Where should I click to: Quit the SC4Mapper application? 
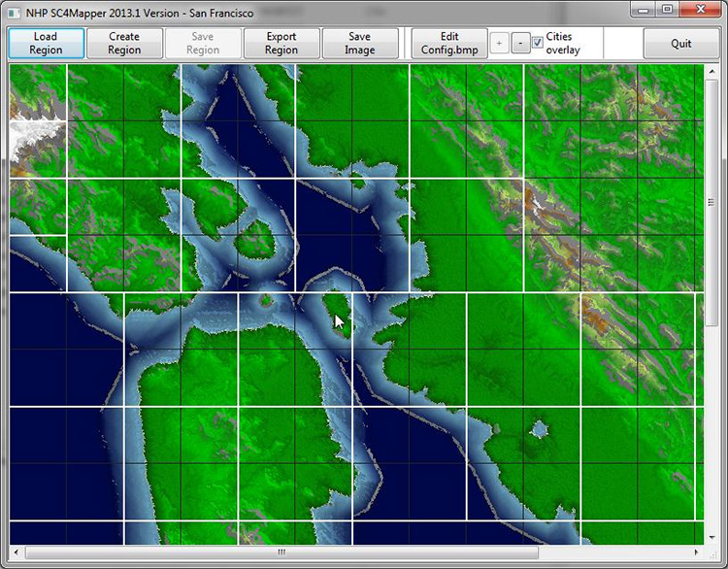click(x=681, y=43)
